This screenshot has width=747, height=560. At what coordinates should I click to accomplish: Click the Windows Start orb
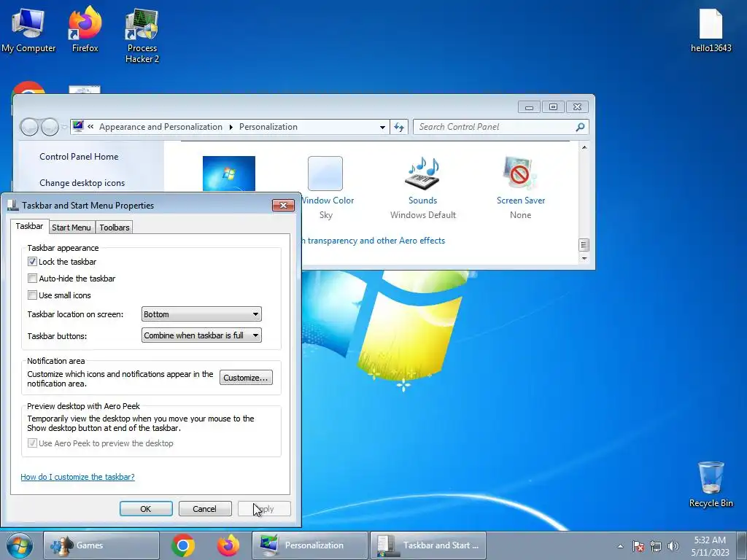[x=20, y=545]
